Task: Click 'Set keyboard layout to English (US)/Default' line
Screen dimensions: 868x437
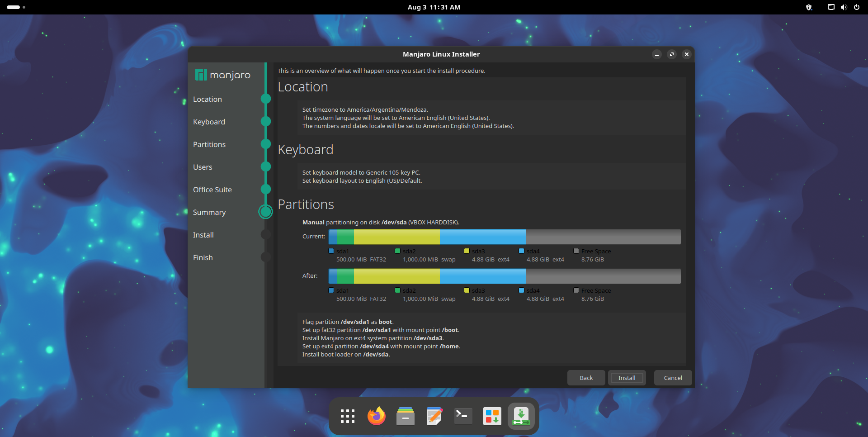Action: 362,180
